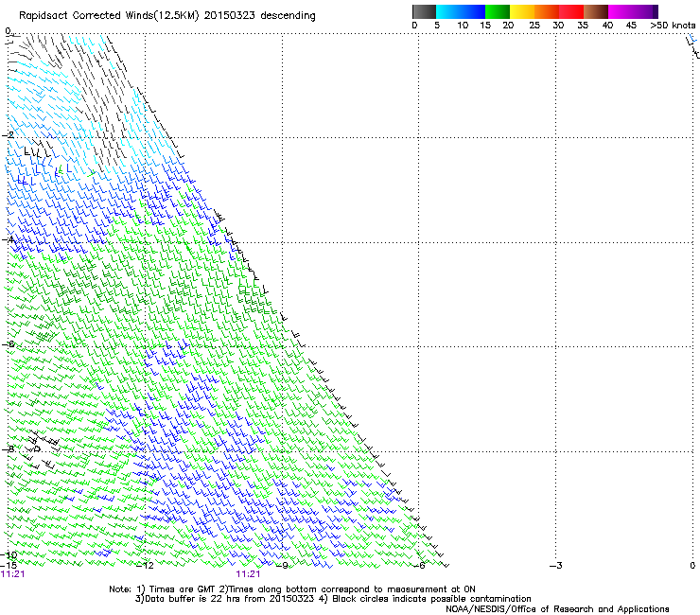This screenshot has height=615, width=700.
Task: Click the "Black circles indicate possible contamination" note
Action: point(431,599)
